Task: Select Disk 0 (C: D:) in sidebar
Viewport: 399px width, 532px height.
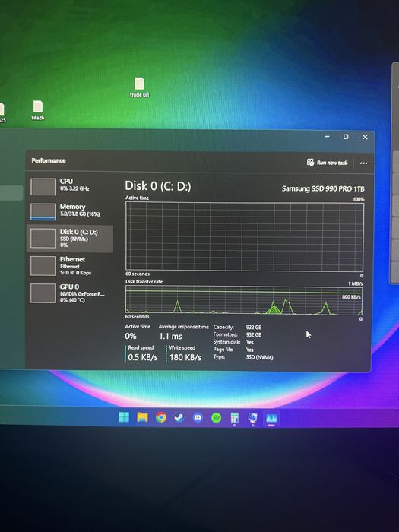Action: (x=70, y=239)
